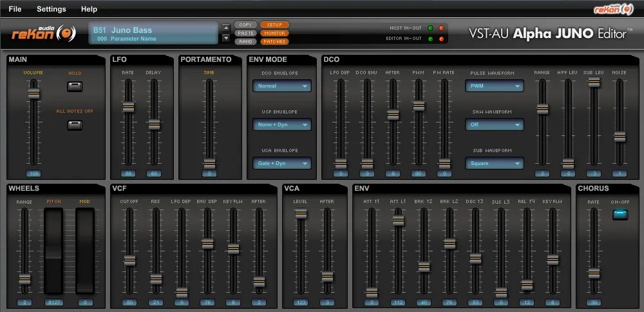Click the Pitch wheel value 8127
The height and width of the screenshot is (312, 644).
[x=54, y=302]
